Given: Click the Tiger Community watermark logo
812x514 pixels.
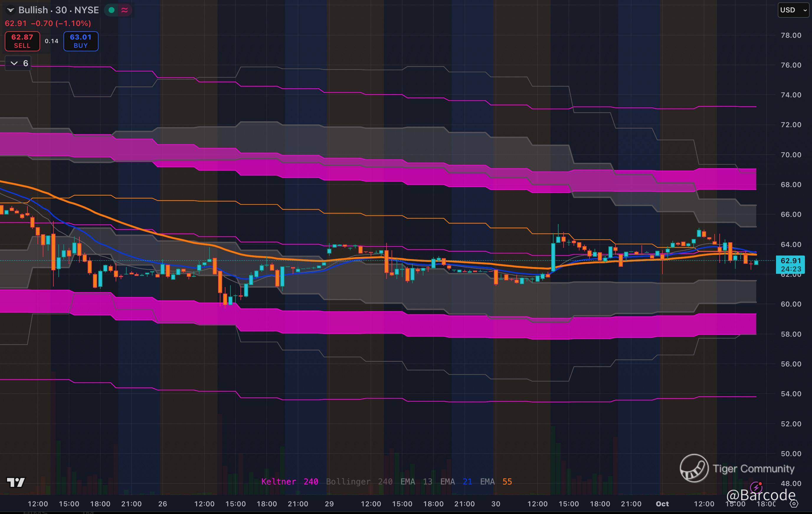Looking at the screenshot, I should click(694, 468).
